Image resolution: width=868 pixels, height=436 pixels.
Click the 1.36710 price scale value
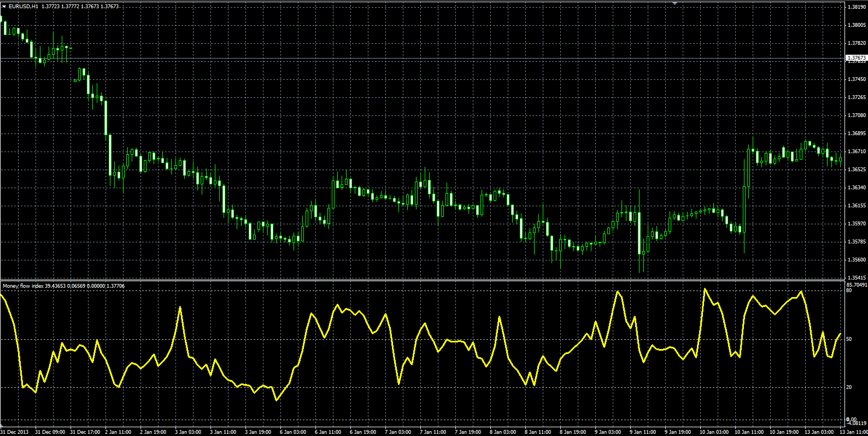point(857,151)
